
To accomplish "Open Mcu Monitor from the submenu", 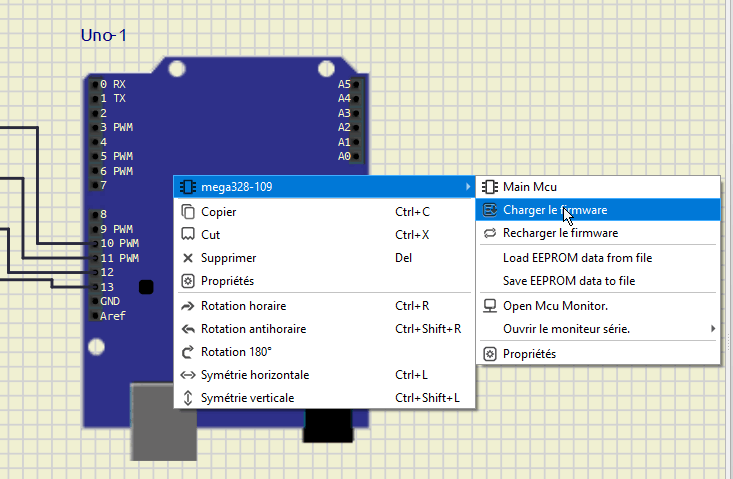I will [x=598, y=306].
